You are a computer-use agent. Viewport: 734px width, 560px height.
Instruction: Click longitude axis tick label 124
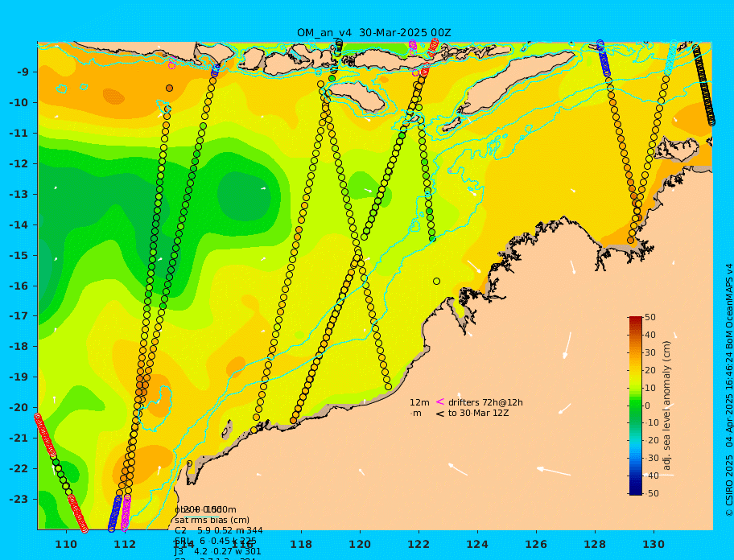(477, 544)
